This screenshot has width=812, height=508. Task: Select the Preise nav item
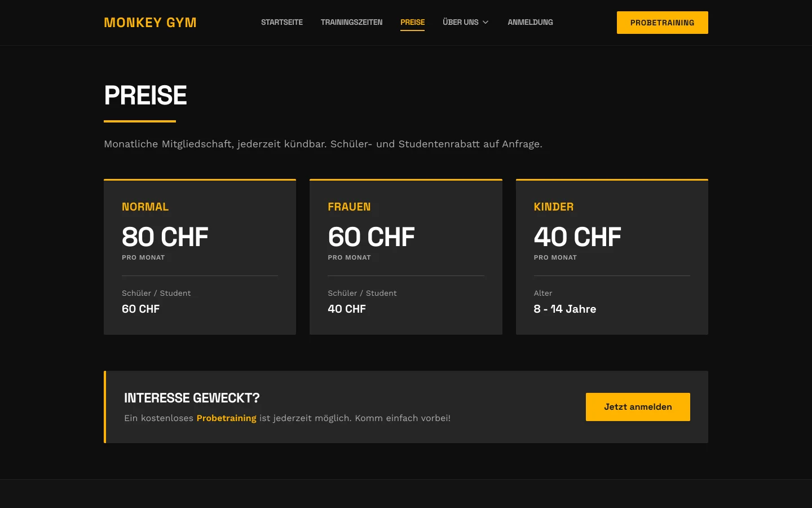(412, 23)
